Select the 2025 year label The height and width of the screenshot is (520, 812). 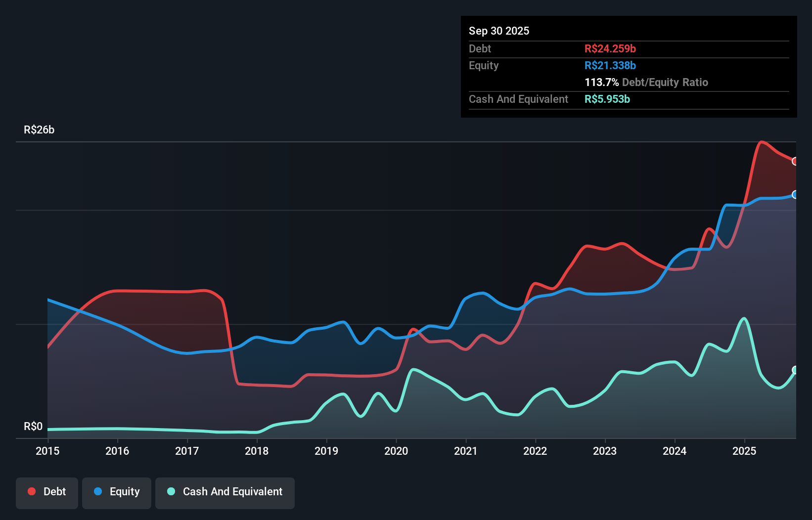pyautogui.click(x=745, y=451)
